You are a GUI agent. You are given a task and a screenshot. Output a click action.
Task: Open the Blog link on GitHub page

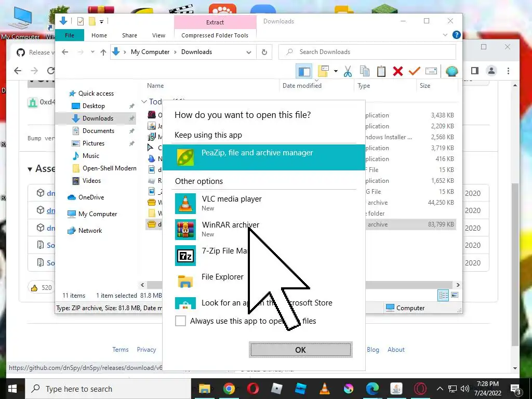tap(373, 350)
